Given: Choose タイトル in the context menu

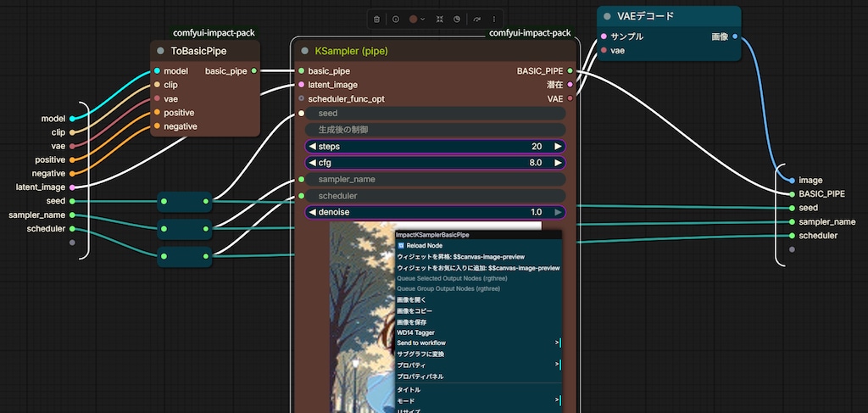Looking at the screenshot, I should pos(478,390).
